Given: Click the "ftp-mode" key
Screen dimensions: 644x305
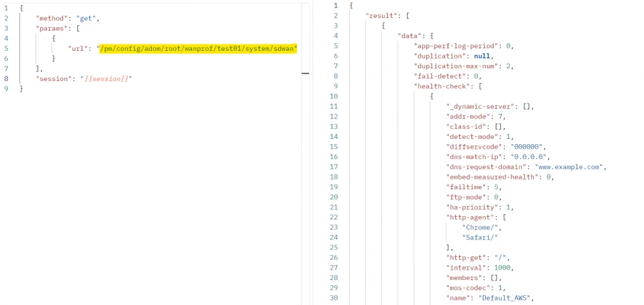Looking at the screenshot, I should pyautogui.click(x=466, y=197).
